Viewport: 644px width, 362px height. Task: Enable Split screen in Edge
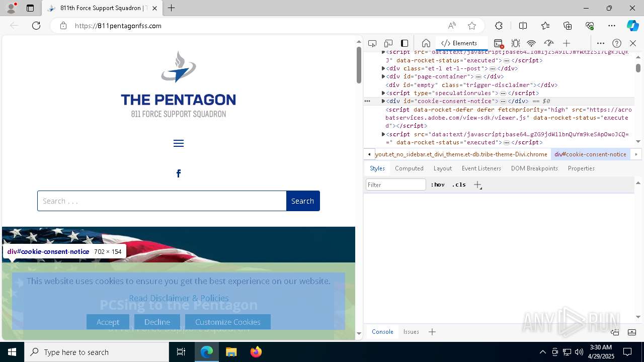[x=523, y=26]
